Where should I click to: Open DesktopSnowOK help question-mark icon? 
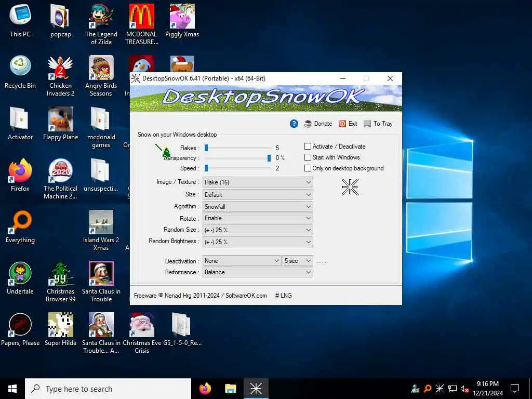point(294,124)
